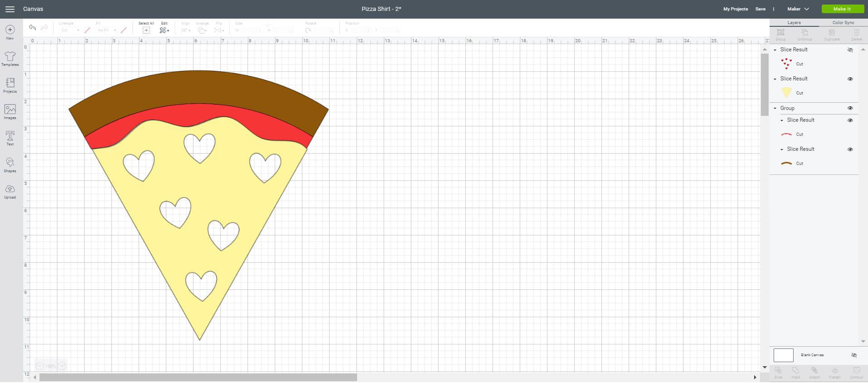Click the Make It button
This screenshot has height=383, width=868.
[x=842, y=9]
